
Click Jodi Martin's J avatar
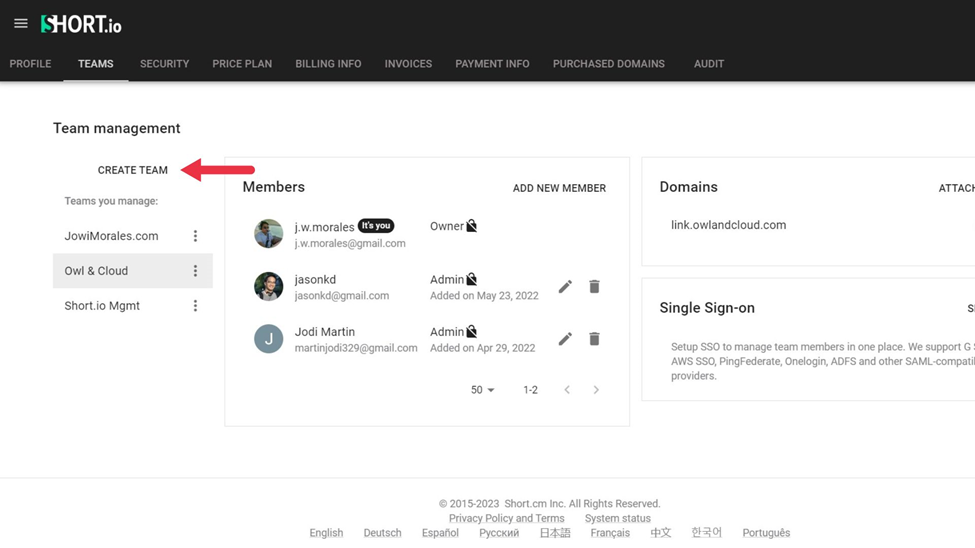point(269,338)
